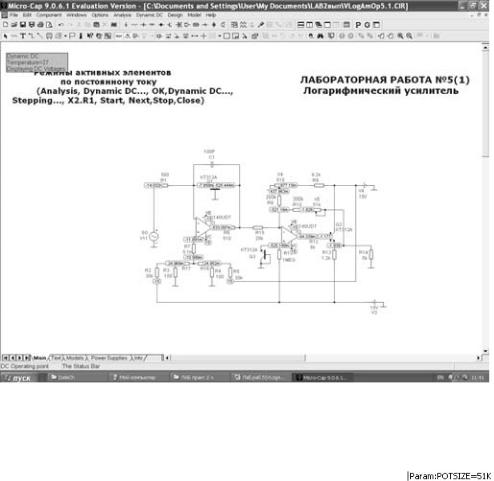Open the Model menu

point(194,15)
